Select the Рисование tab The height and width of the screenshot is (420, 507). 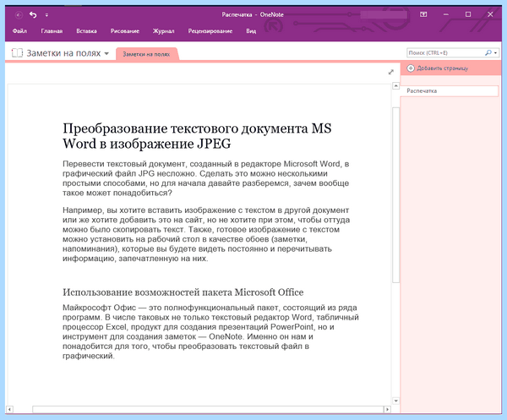click(x=125, y=31)
